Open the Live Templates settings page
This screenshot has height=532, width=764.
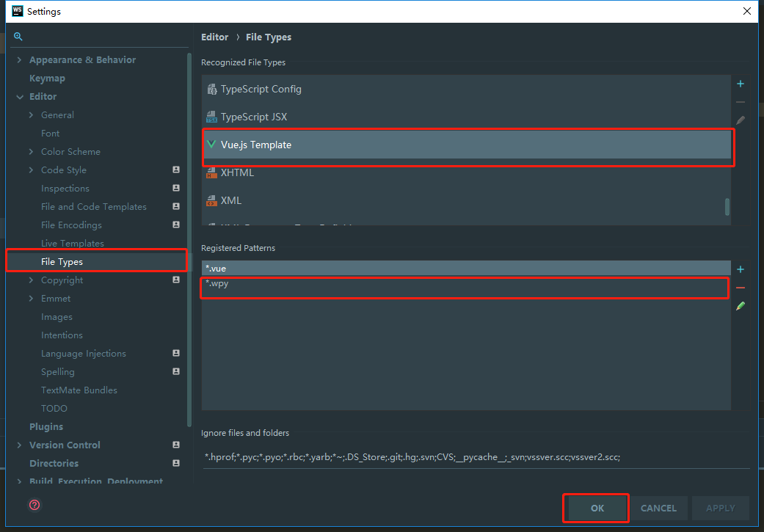click(72, 244)
